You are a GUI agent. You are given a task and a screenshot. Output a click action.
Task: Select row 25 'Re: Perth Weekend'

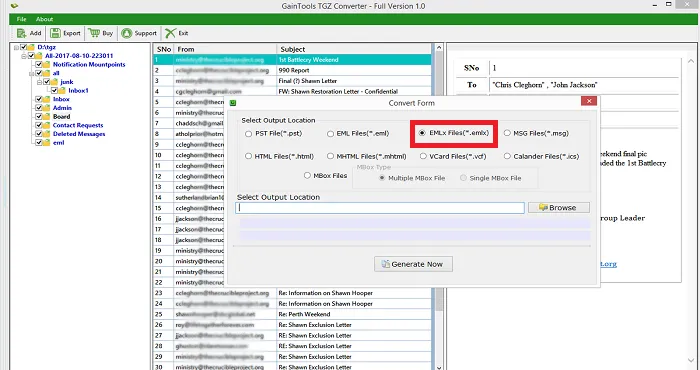293,314
